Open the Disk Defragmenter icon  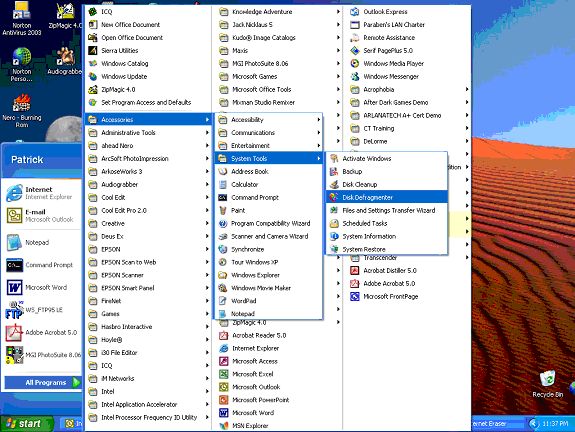point(334,197)
